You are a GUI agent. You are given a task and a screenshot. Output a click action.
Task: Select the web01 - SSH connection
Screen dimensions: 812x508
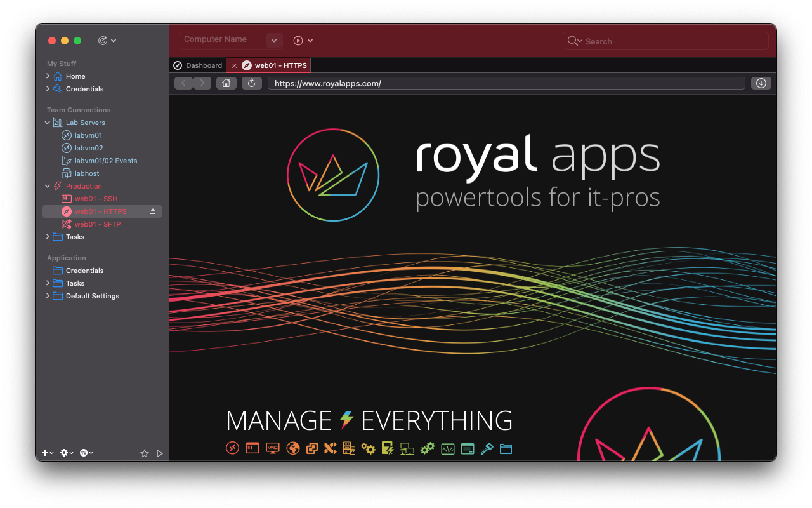(x=96, y=199)
